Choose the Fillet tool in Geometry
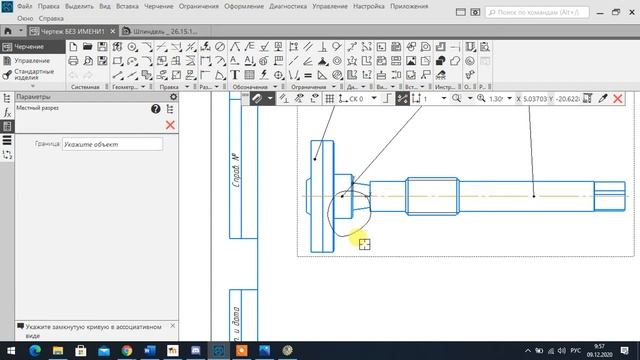The width and height of the screenshot is (640, 360). 147,61
